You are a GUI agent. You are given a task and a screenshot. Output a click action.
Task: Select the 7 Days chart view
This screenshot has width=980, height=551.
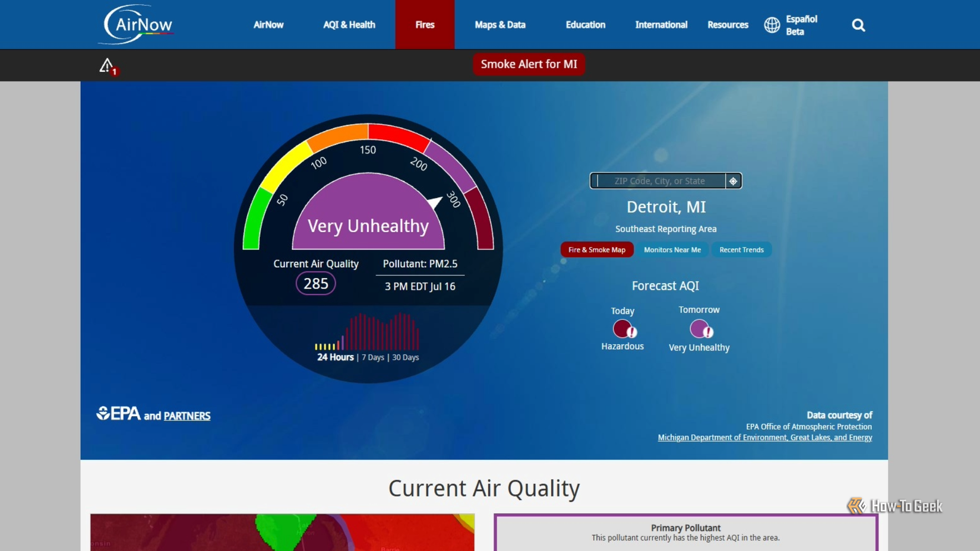coord(373,357)
